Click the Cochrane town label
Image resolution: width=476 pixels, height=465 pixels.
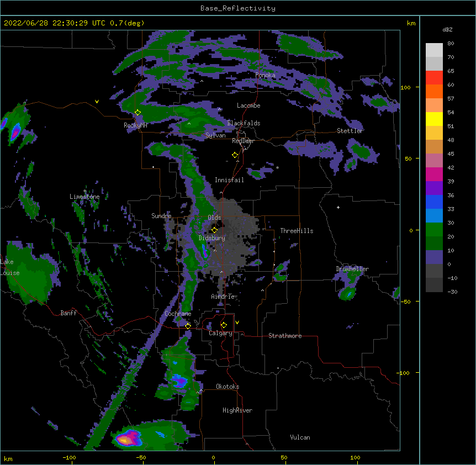point(178,314)
